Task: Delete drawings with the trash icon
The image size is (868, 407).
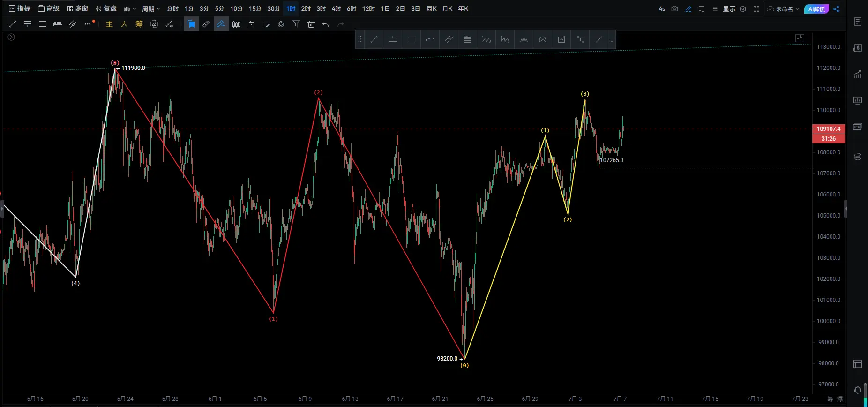Action: pos(311,24)
